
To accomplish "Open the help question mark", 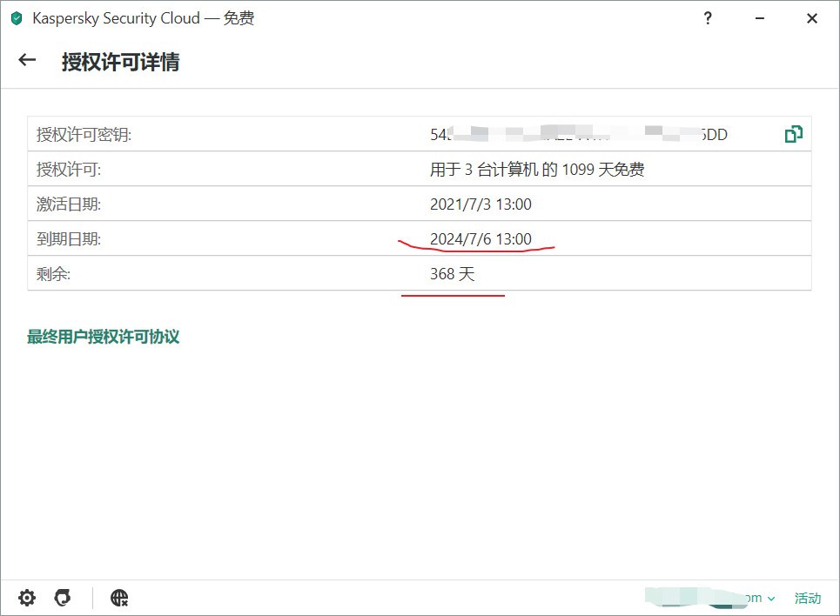I will [x=708, y=18].
